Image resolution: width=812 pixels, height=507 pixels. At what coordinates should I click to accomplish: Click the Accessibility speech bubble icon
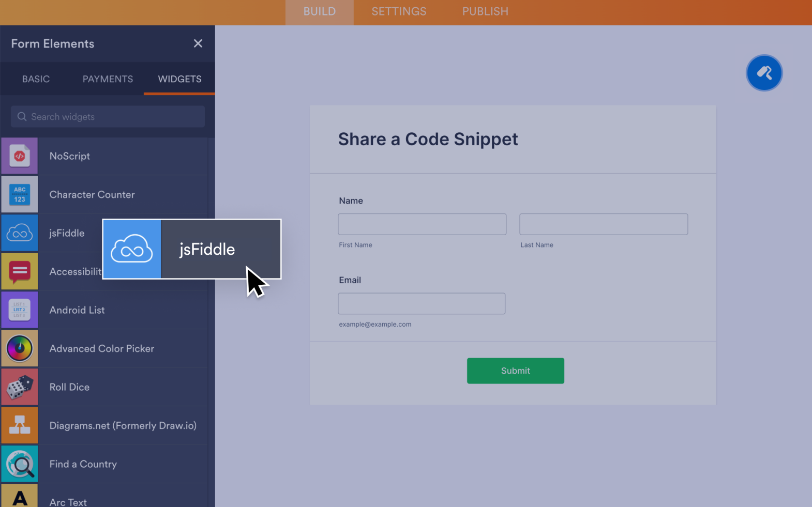20,271
